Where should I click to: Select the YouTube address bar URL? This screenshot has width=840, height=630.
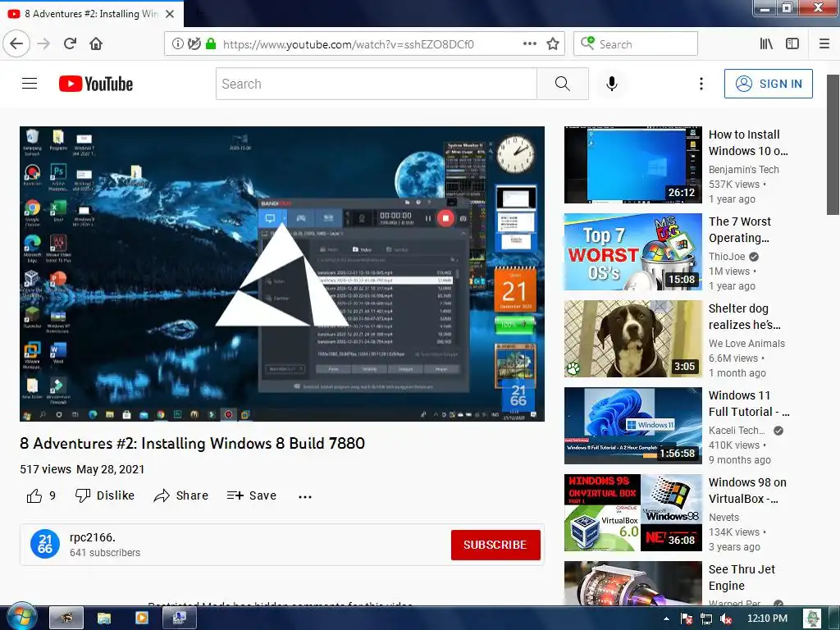pos(348,44)
